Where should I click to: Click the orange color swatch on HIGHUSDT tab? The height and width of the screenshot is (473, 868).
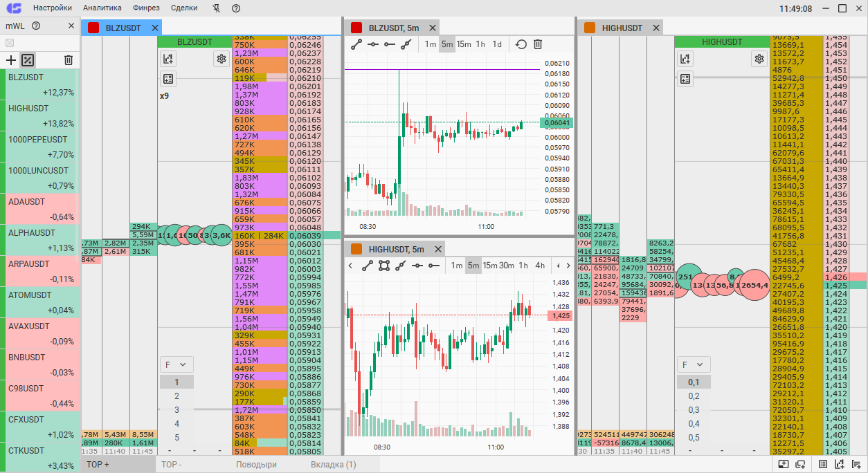click(590, 28)
